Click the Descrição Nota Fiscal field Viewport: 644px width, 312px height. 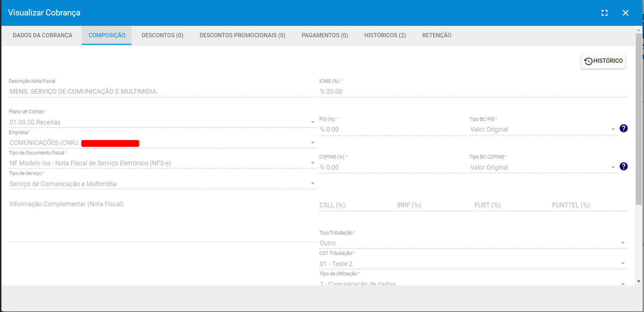[163, 91]
